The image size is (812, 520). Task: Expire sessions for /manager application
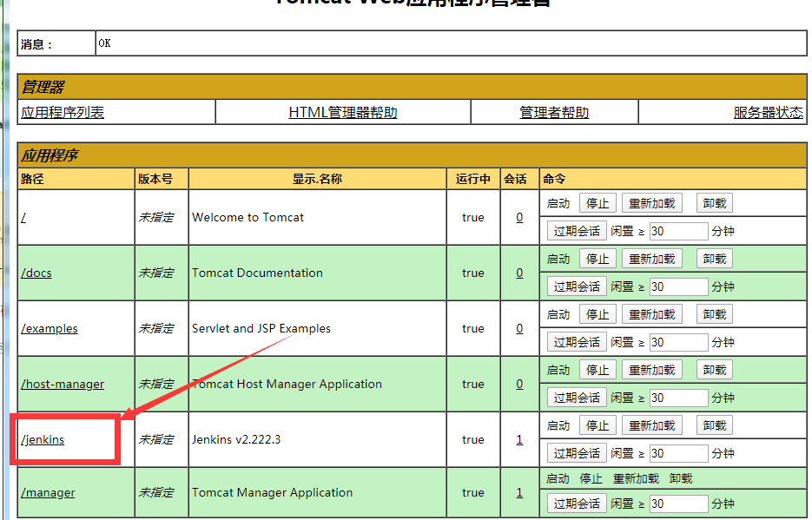pyautogui.click(x=577, y=504)
